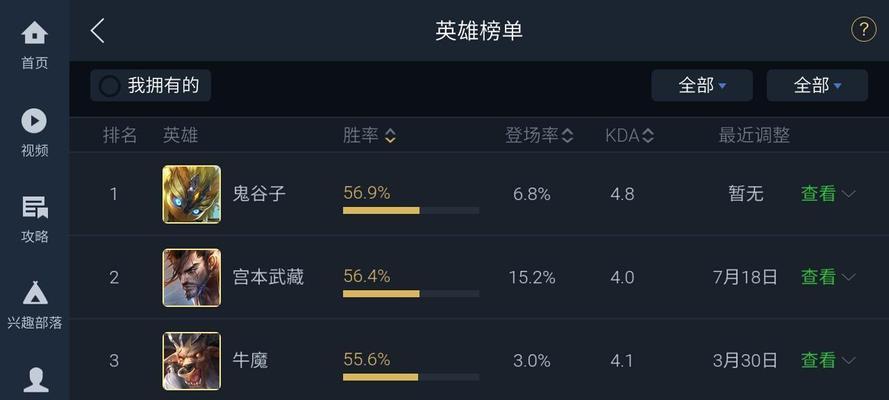
Task: Open the help question mark icon
Action: click(x=863, y=29)
